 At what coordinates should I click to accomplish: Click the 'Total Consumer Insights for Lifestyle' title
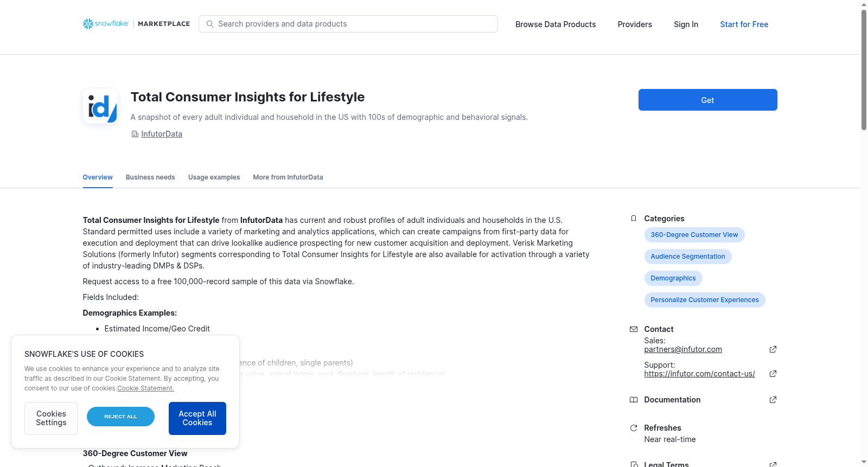coord(247,97)
